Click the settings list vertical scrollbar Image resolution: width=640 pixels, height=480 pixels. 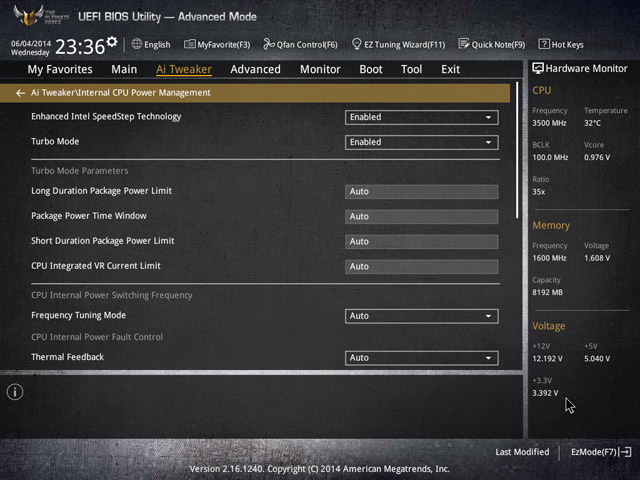coord(517,150)
